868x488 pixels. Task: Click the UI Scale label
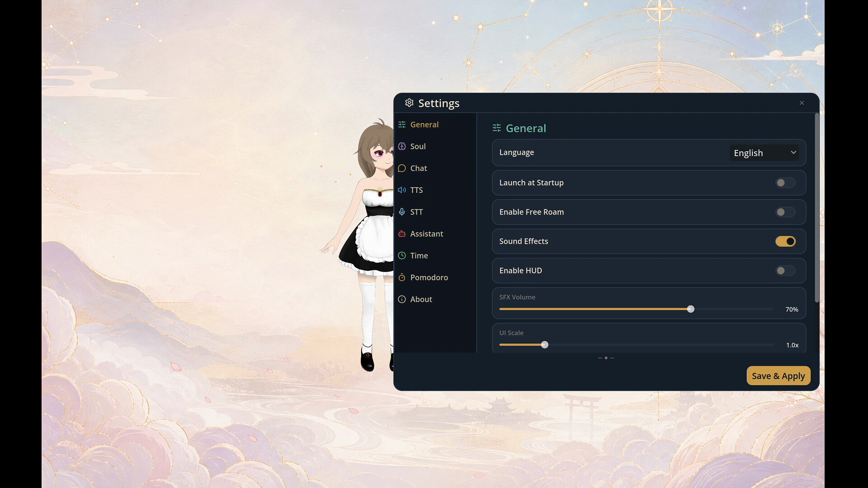[x=511, y=333]
